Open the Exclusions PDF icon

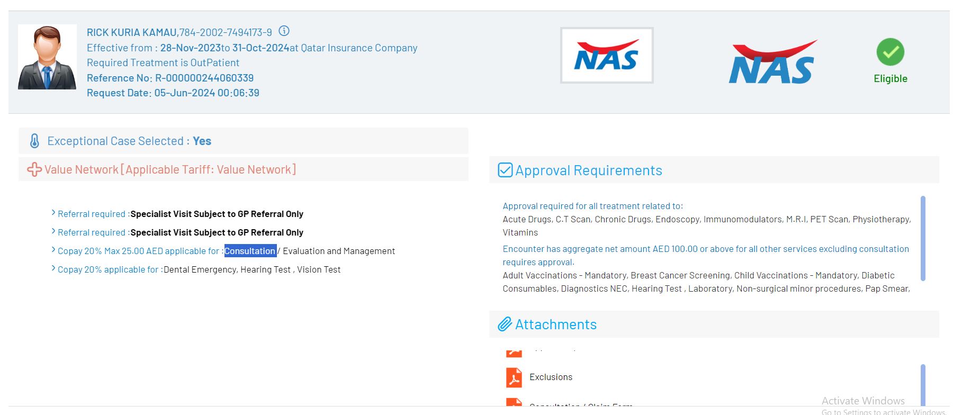point(514,377)
